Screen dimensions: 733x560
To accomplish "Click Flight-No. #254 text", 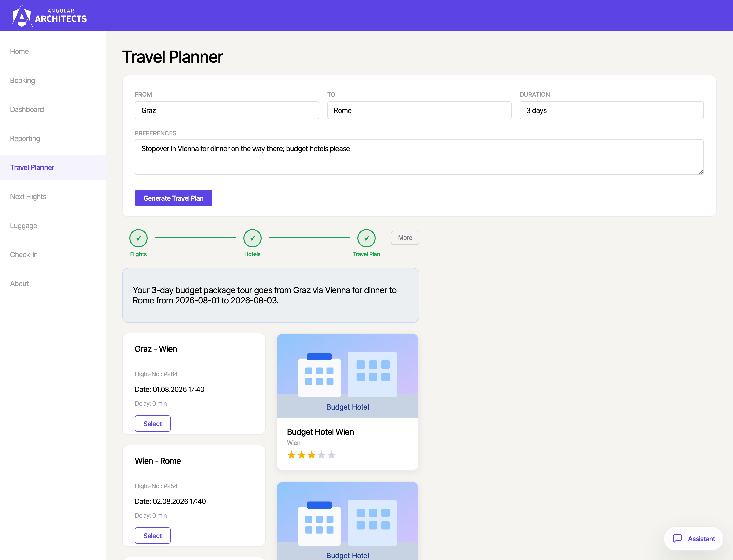I will point(156,486).
